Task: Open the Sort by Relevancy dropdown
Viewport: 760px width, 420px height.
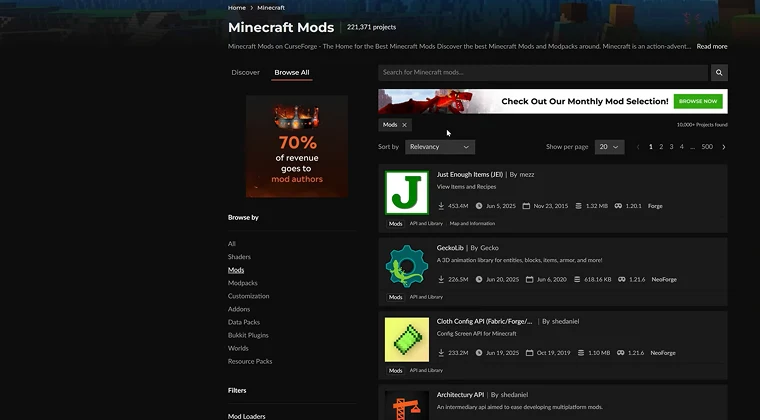Action: [x=439, y=147]
